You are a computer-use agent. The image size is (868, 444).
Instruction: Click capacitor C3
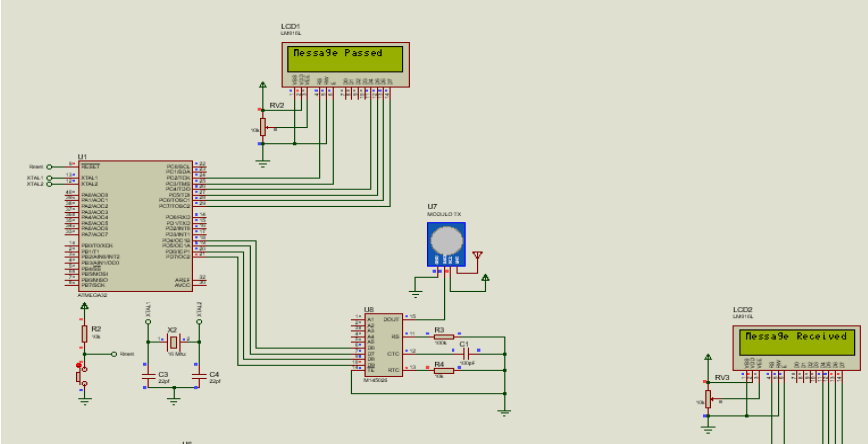click(x=148, y=376)
